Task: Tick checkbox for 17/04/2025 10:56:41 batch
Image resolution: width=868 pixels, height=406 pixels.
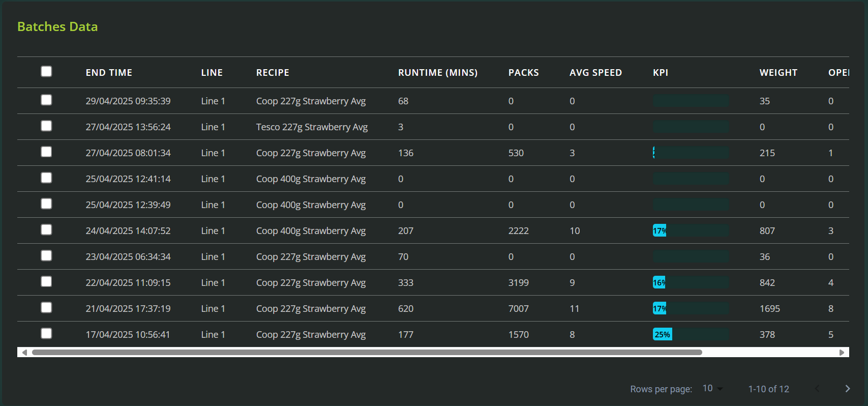Action: pyautogui.click(x=46, y=333)
